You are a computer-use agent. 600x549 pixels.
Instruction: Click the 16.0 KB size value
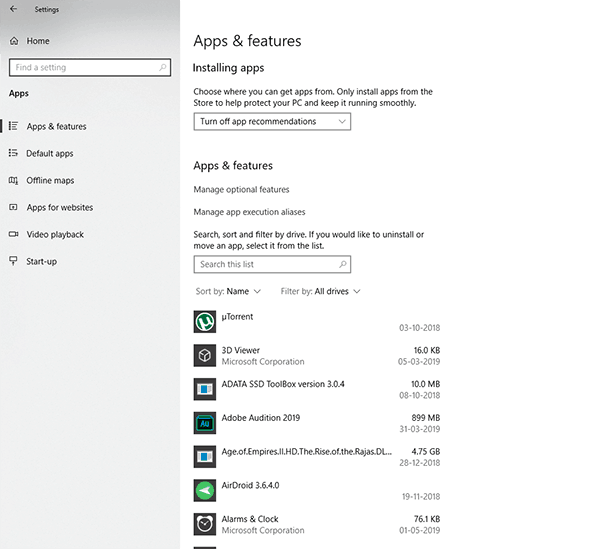click(427, 350)
